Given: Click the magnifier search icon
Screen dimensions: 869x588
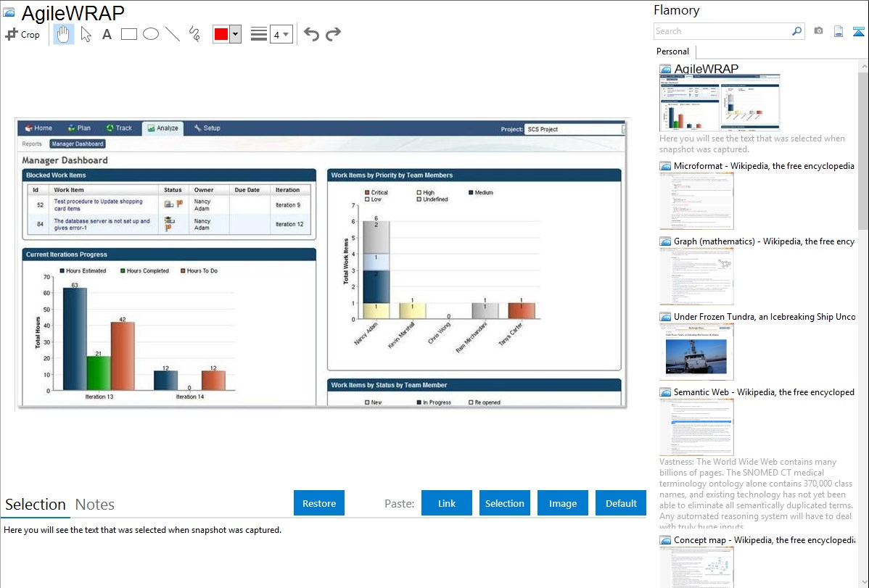Looking at the screenshot, I should point(797,31).
